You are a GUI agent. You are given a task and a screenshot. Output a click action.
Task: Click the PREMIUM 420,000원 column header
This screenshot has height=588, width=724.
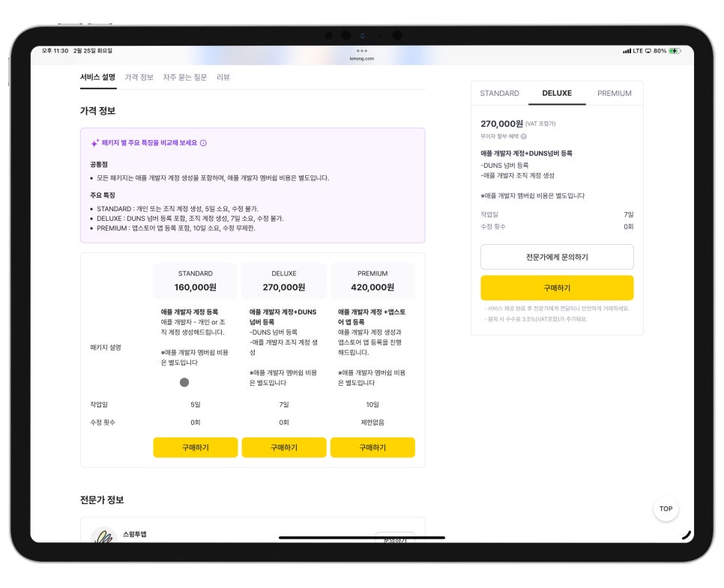[372, 281]
